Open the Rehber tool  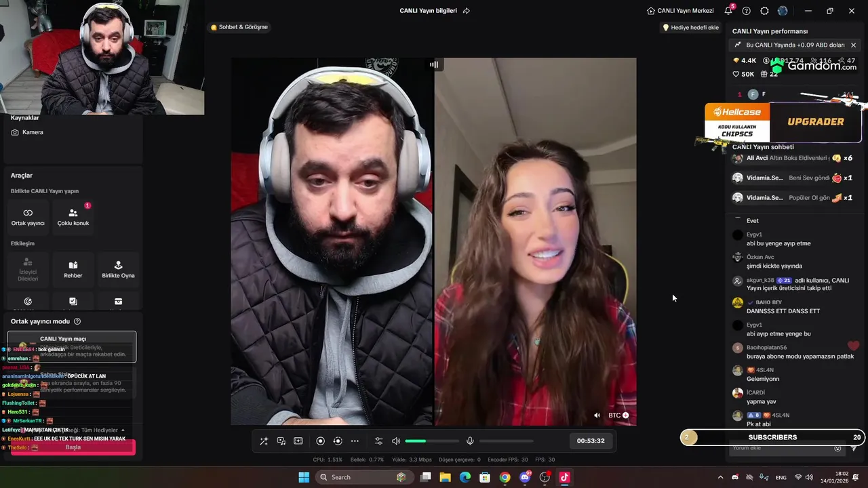[x=73, y=270]
